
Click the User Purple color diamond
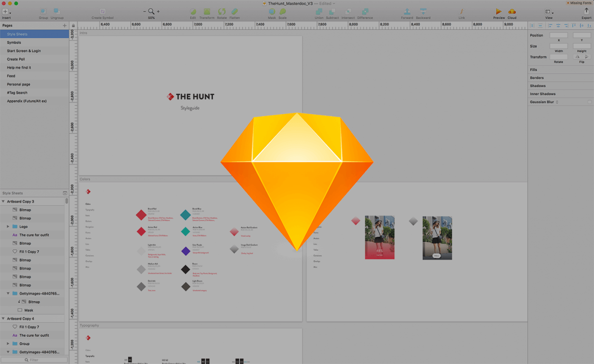point(186,251)
